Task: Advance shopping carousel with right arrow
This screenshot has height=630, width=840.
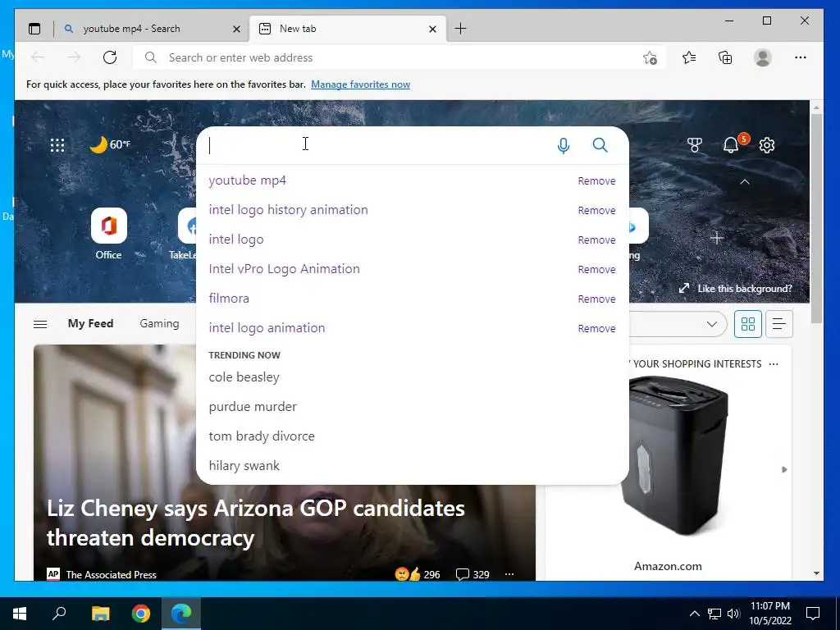Action: (784, 470)
